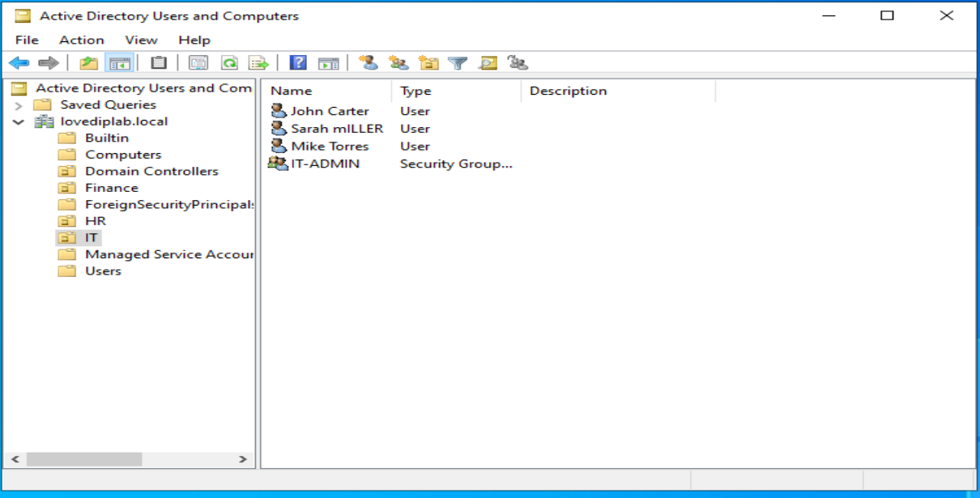The height and width of the screenshot is (498, 980).
Task: Click the IT-ADMIN group icon
Action: pos(278,164)
